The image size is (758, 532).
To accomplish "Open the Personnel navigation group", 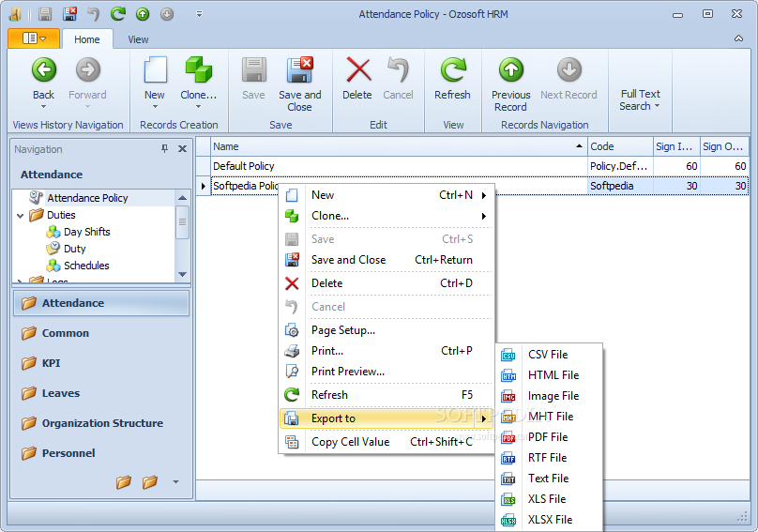I will point(101,453).
